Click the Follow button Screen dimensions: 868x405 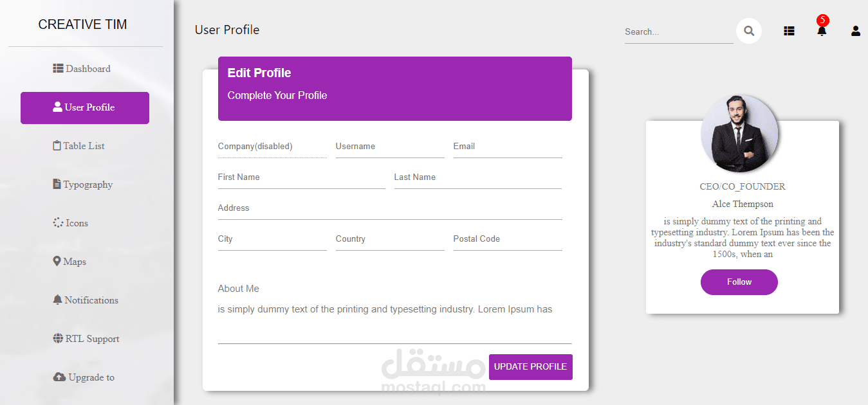739,282
